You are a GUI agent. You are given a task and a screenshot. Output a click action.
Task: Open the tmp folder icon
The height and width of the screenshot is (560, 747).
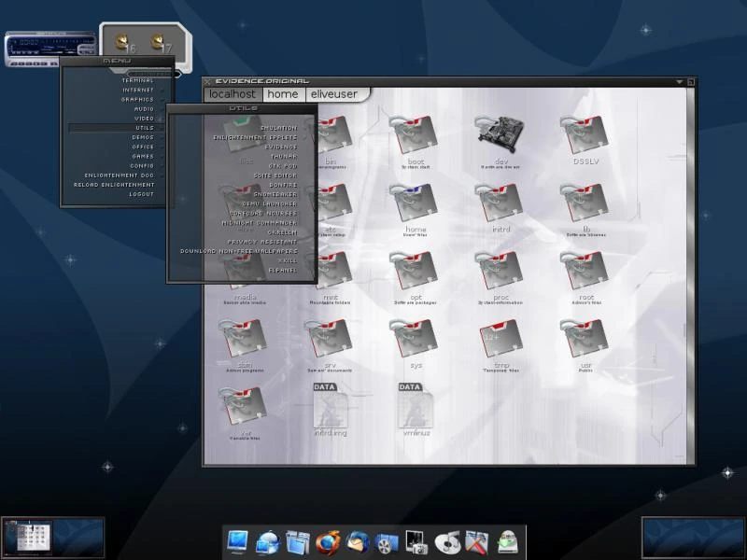500,341
